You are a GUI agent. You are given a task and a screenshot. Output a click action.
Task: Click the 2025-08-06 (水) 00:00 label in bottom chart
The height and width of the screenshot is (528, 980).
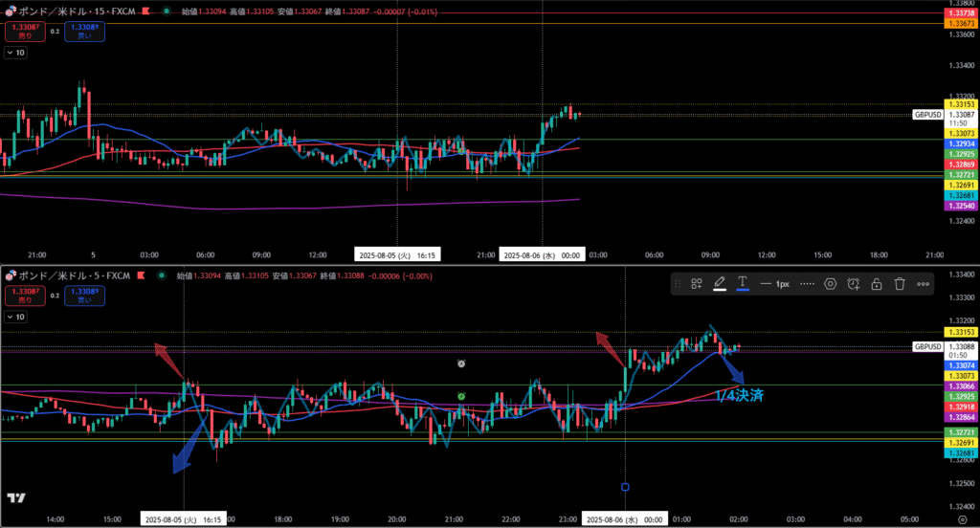[625, 519]
